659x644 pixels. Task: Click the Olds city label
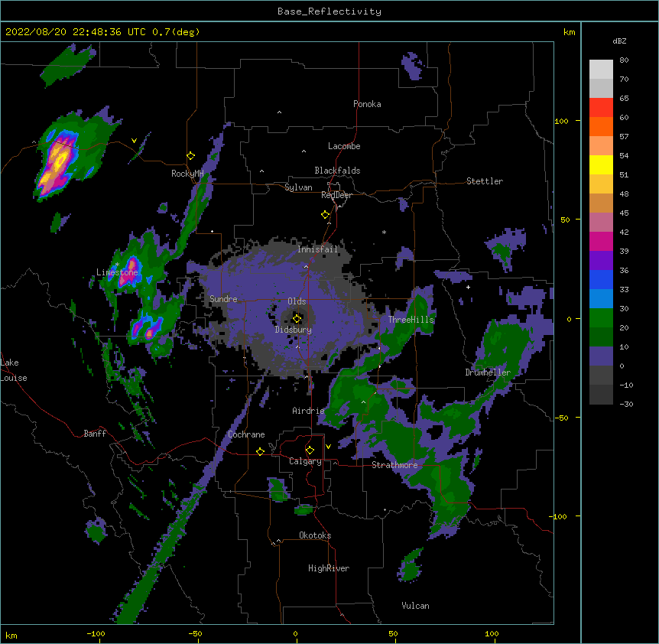coord(297,301)
